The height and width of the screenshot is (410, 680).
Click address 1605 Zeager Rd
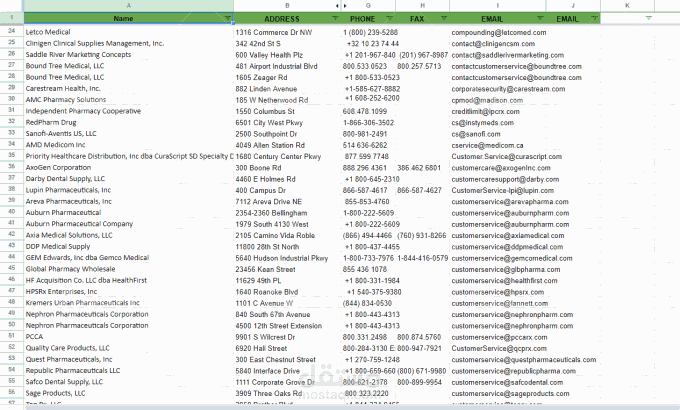tap(287, 77)
